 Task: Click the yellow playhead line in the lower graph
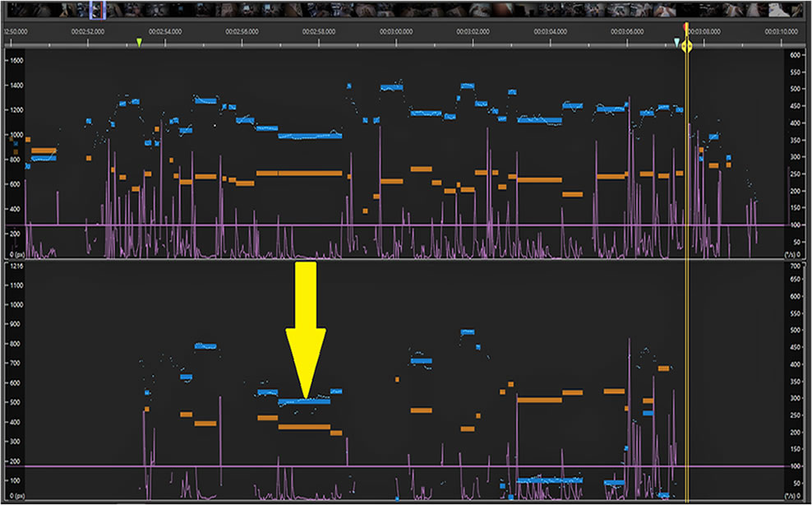686,370
